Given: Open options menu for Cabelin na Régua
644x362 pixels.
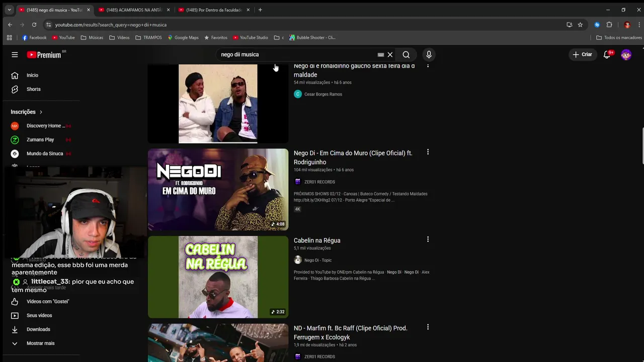Looking at the screenshot, I should click(428, 239).
